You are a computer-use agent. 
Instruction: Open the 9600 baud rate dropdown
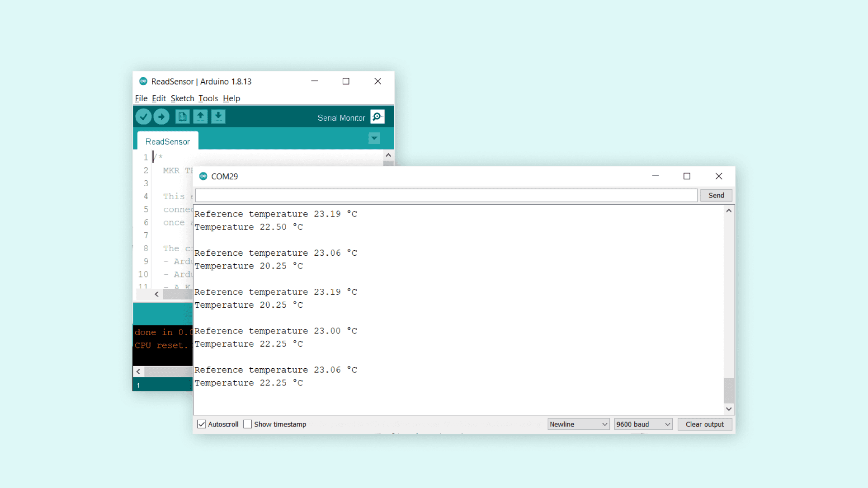(x=643, y=424)
